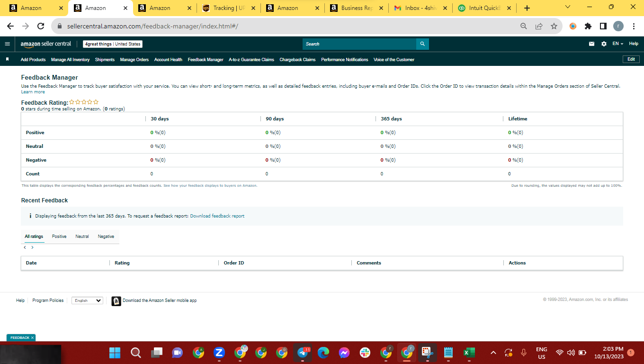Open the Seller Central hamburger menu

[x=7, y=44]
